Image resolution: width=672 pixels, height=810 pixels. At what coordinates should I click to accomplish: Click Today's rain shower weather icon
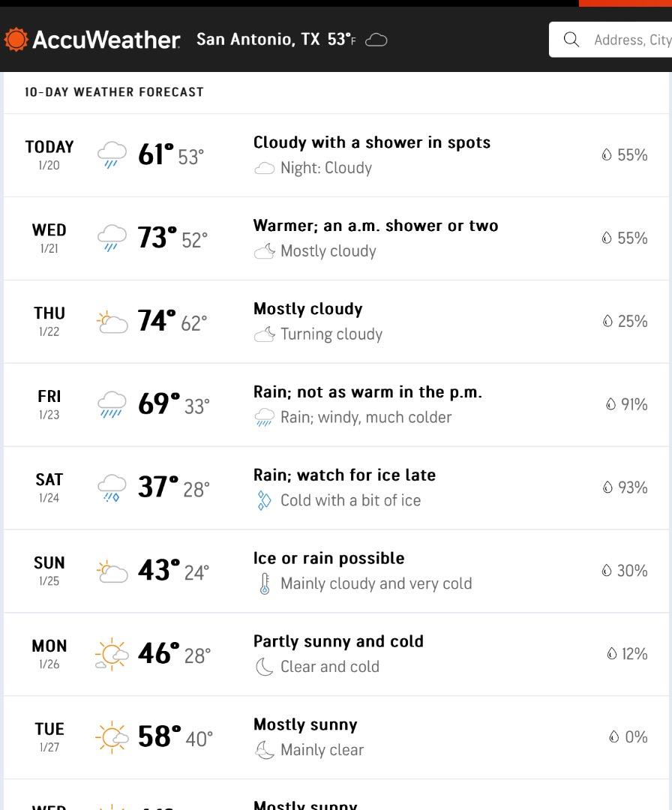click(112, 155)
